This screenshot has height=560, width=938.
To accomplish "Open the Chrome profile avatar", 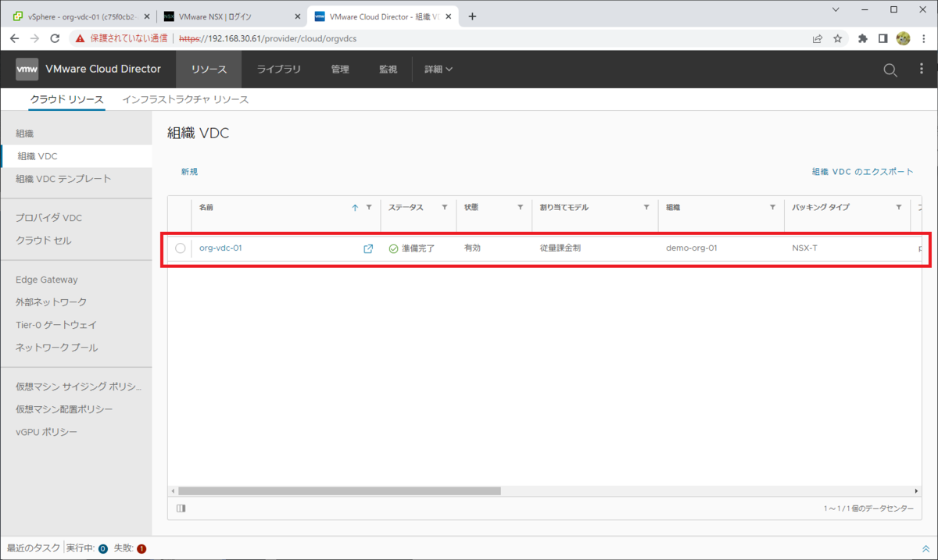I will (903, 37).
